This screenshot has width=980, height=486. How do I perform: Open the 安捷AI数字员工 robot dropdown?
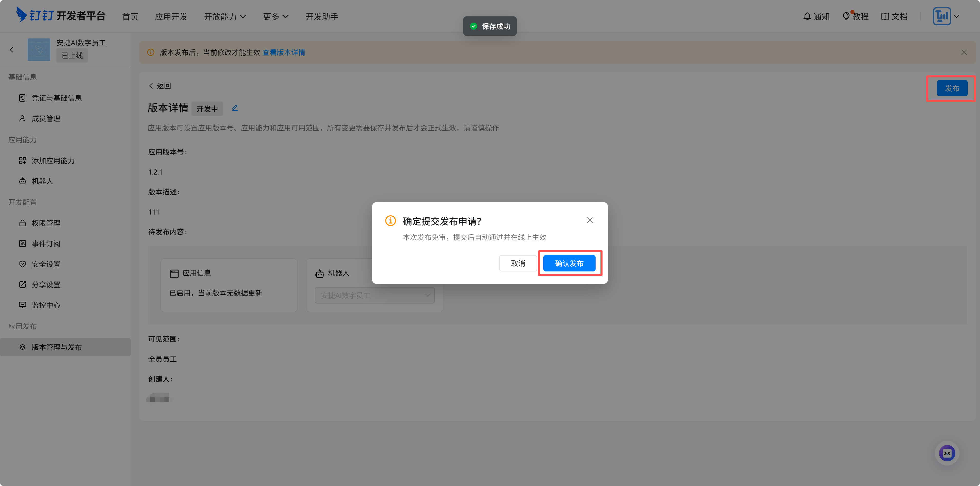point(374,295)
